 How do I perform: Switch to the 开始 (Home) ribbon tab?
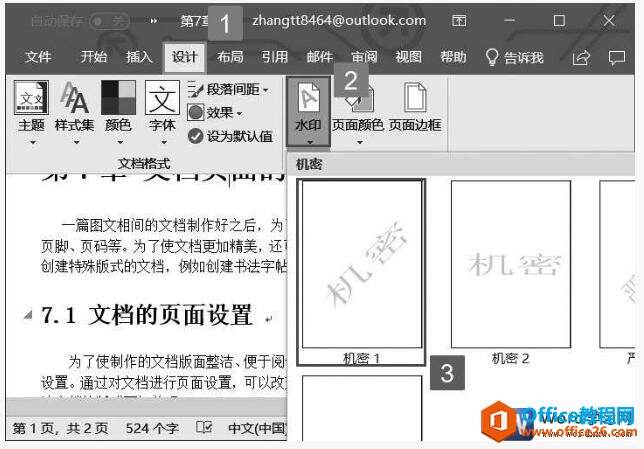click(x=94, y=57)
